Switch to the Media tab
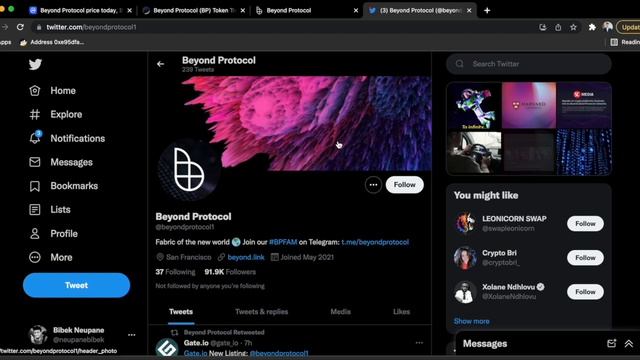Viewport: 640px width, 360px height. [x=340, y=312]
